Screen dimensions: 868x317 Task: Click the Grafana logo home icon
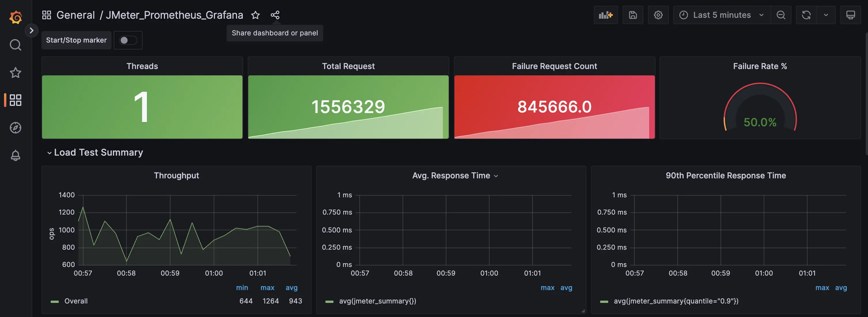coord(16,17)
